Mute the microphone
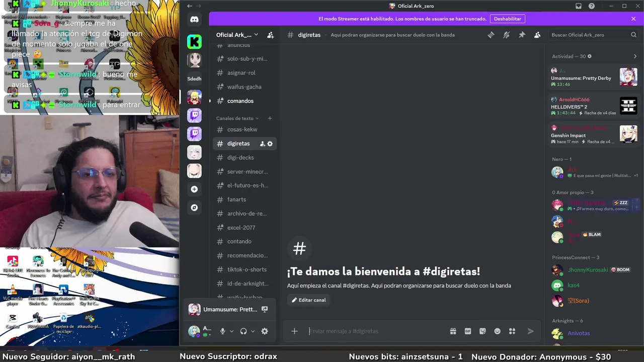The width and height of the screenshot is (644, 362). coord(222,331)
